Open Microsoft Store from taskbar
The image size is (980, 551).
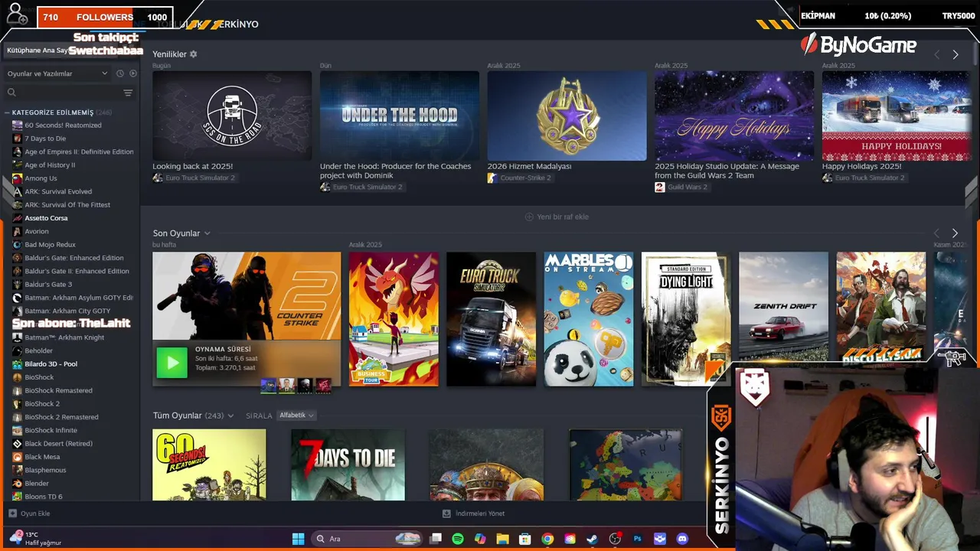(525, 539)
